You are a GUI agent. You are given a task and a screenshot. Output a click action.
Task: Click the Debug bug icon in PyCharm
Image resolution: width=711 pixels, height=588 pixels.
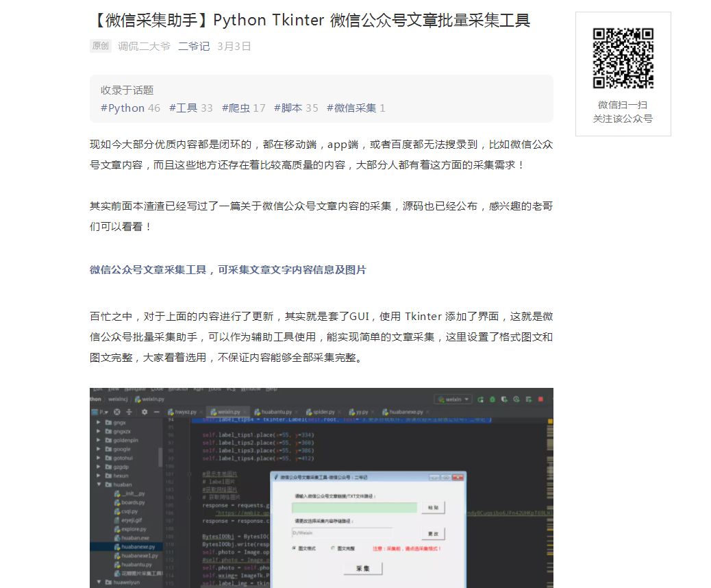tap(492, 400)
